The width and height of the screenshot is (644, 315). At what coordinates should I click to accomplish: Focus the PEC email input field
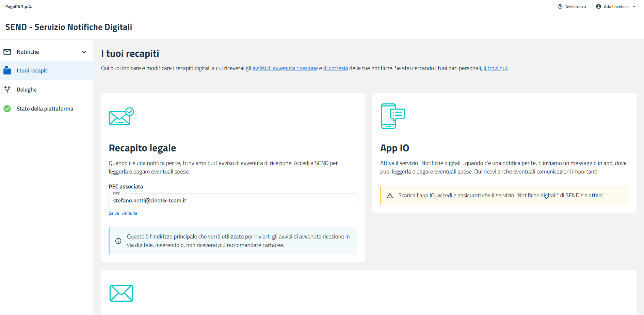pyautogui.click(x=232, y=201)
